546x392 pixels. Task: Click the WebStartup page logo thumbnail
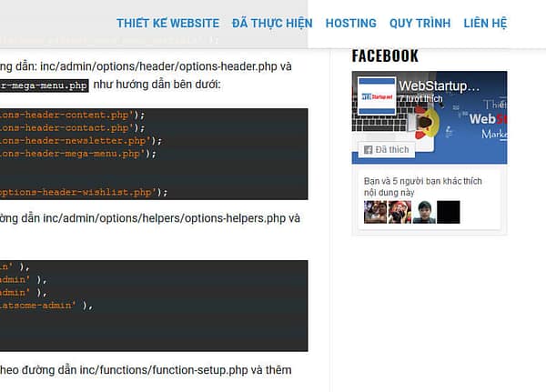tap(377, 96)
